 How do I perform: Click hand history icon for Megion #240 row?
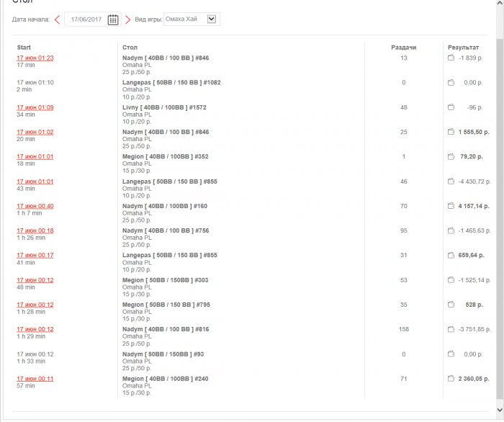(x=451, y=378)
